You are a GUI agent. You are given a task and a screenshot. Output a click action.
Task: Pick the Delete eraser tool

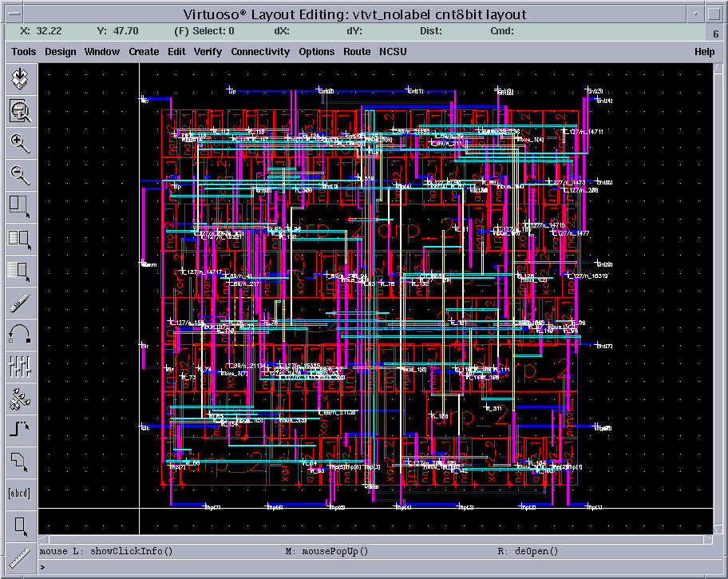click(x=20, y=302)
